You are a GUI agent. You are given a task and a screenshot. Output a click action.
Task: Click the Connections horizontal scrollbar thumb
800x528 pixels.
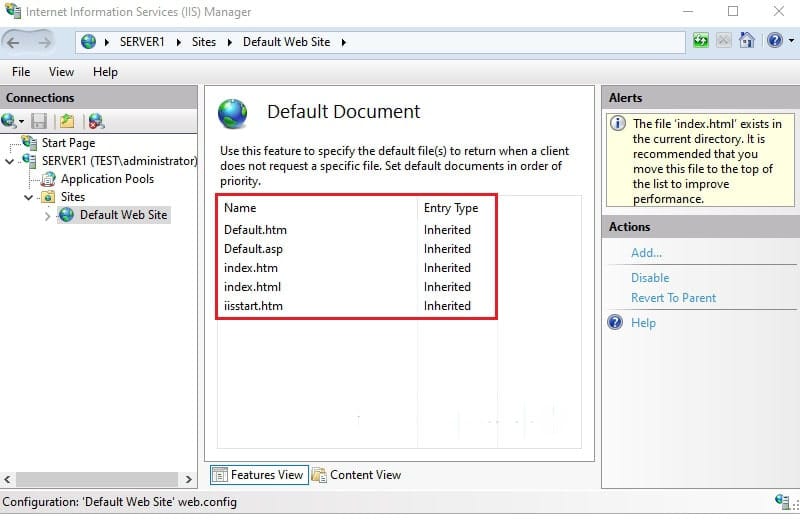point(97,479)
